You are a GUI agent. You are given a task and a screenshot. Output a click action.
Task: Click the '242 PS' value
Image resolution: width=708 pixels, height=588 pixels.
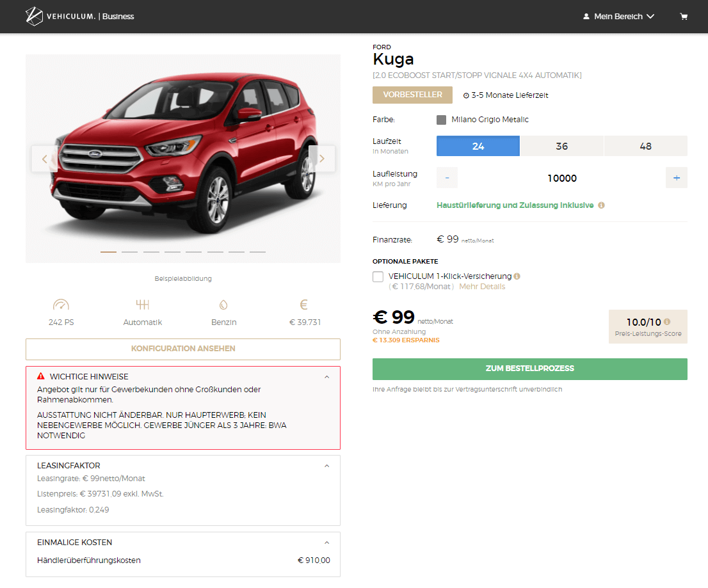[x=61, y=322]
